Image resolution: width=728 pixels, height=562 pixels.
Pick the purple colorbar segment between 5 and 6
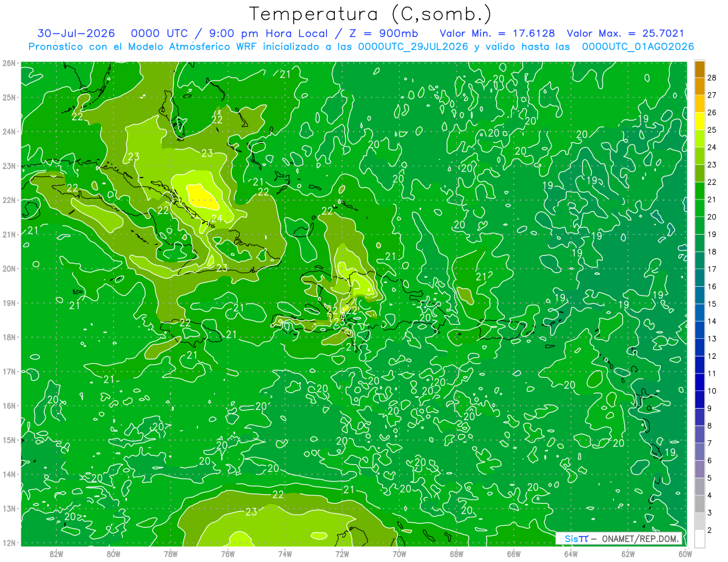pos(699,469)
